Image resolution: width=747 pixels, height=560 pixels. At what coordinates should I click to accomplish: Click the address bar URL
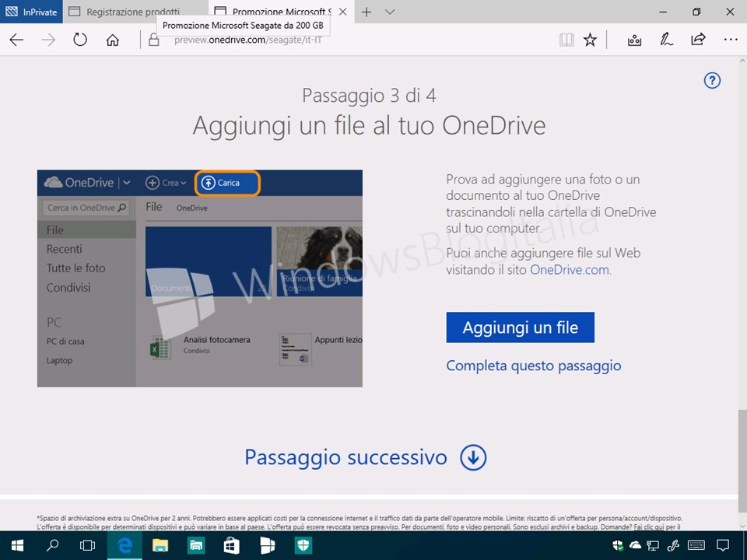click(247, 40)
